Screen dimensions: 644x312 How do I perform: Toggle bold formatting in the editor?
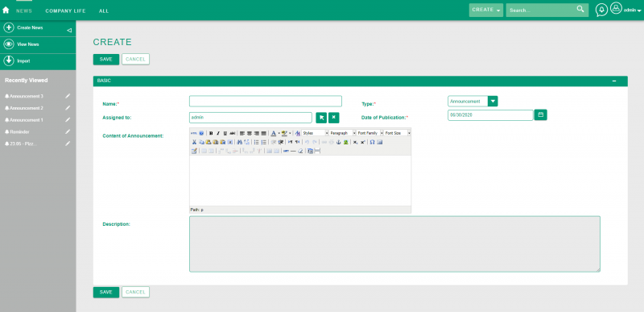211,133
